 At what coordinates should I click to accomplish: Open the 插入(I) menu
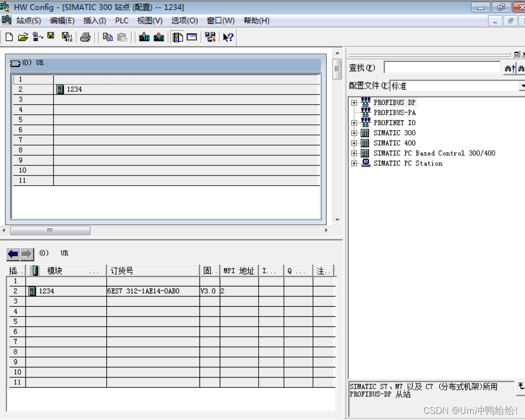95,21
